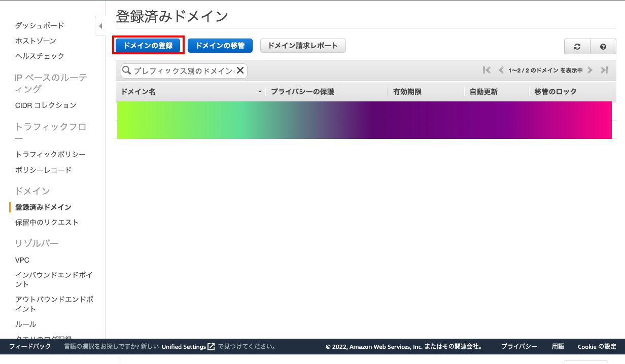Select ダッシュボード in sidebar
Screen dimensions: 625x364
click(x=40, y=25)
